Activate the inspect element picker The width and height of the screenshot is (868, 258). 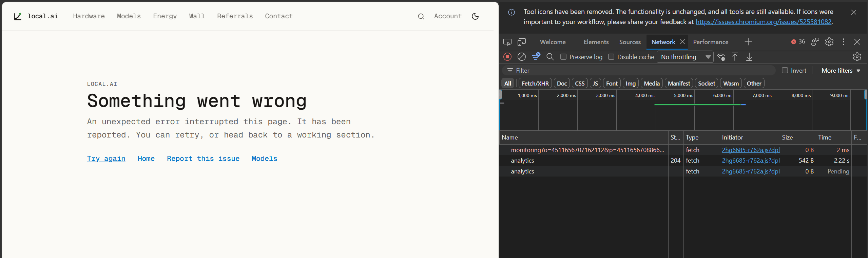507,42
